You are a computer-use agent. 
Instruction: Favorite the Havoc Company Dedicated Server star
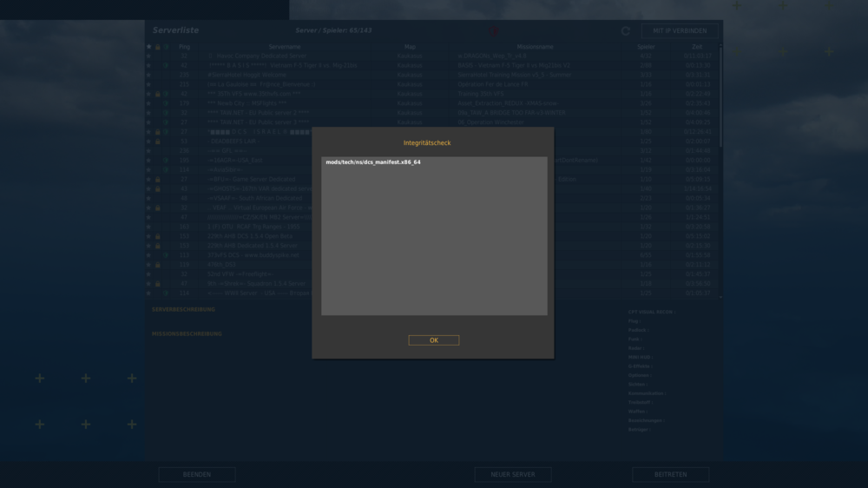pyautogui.click(x=148, y=56)
